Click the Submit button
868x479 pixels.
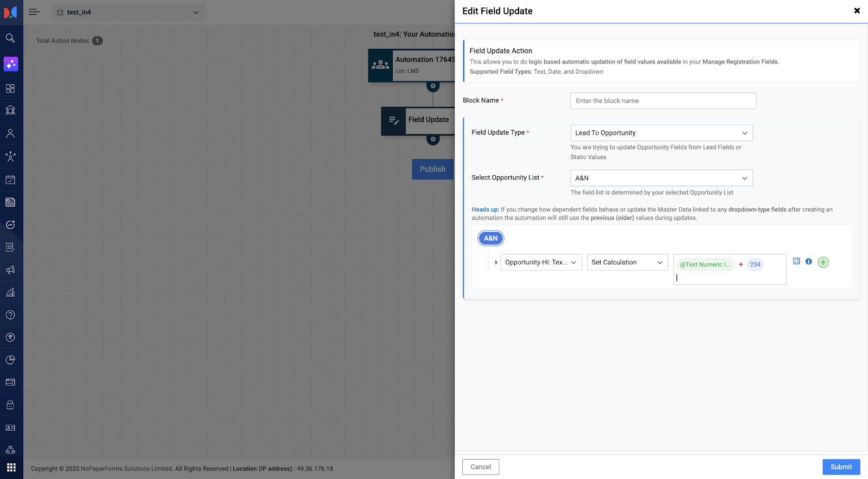coord(841,467)
